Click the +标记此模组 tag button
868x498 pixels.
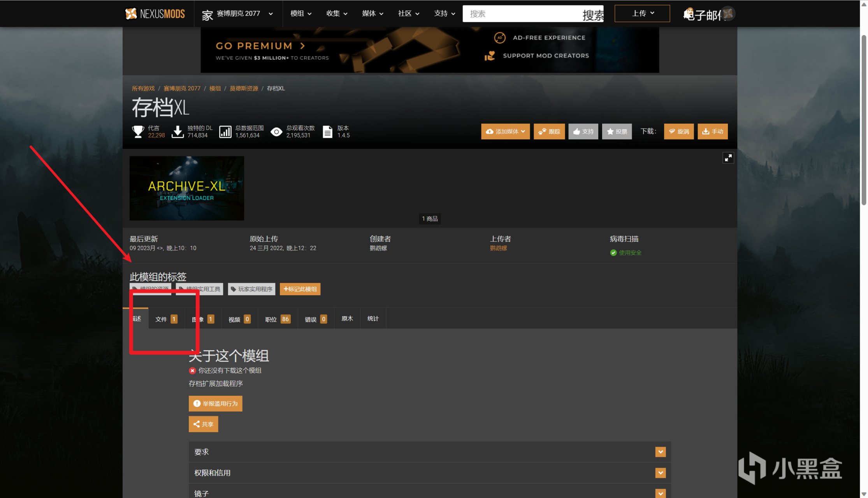(300, 289)
